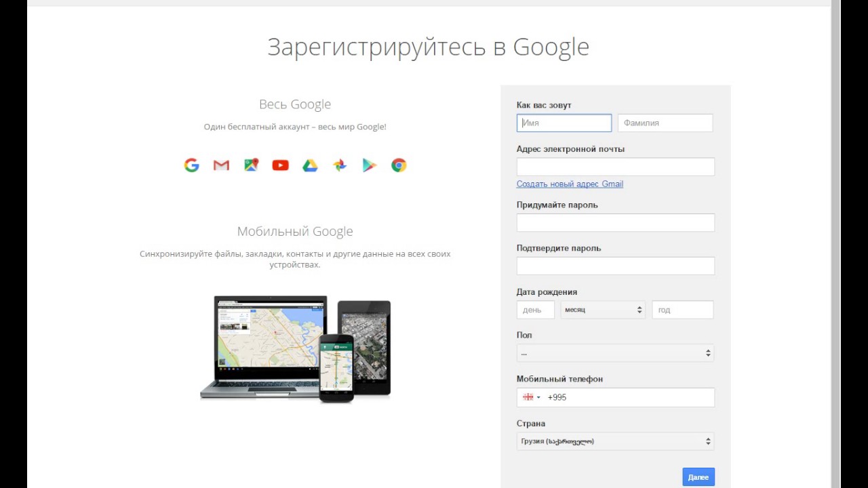Open the phone country flag selector
Image resolution: width=868 pixels, height=488 pixels.
(531, 397)
